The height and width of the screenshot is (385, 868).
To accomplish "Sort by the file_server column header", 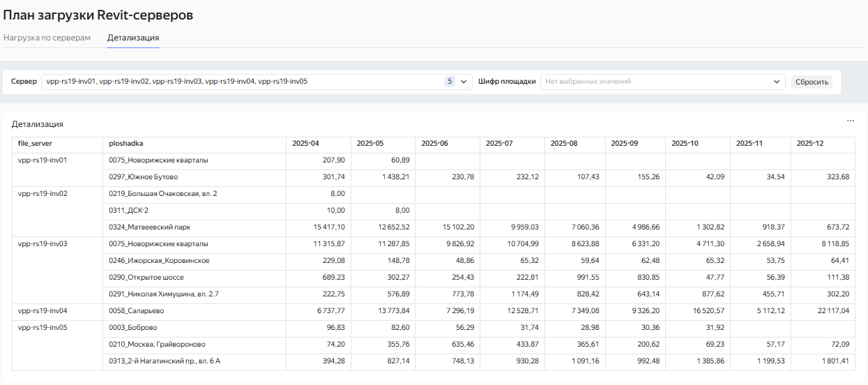I will point(35,144).
